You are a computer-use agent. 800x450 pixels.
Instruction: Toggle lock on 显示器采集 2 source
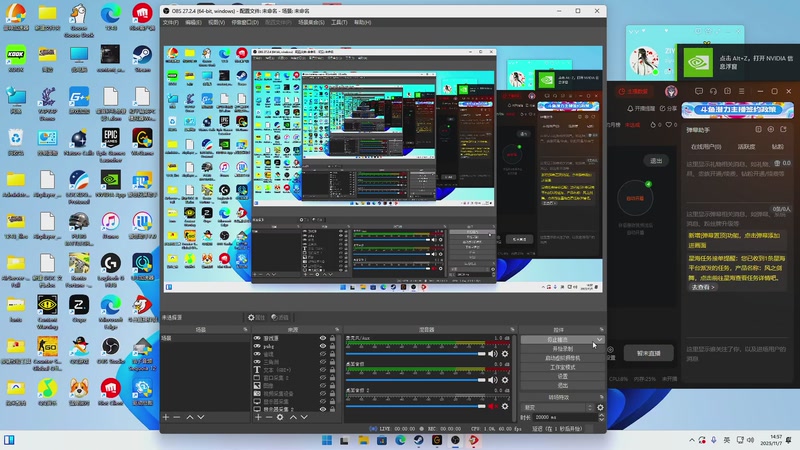tap(332, 409)
